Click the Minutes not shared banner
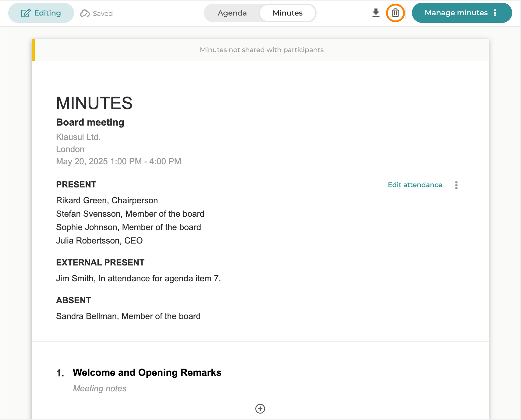 coord(261,50)
